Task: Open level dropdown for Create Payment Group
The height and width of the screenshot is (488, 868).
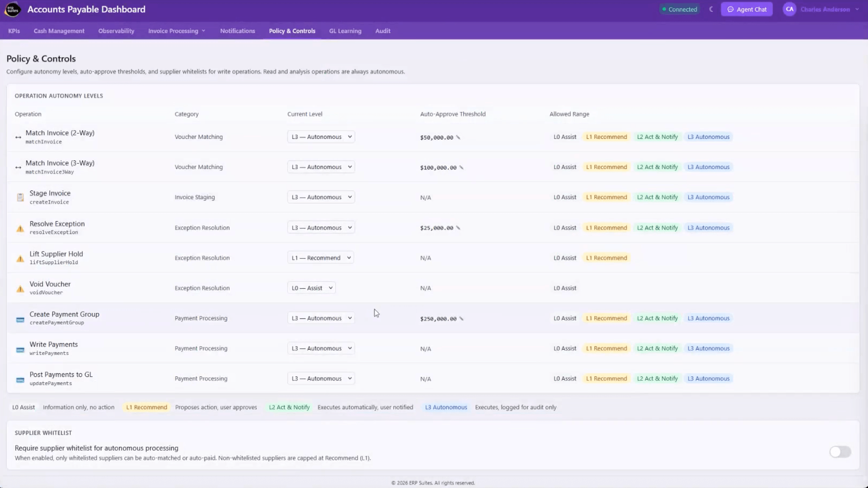Action: 321,318
